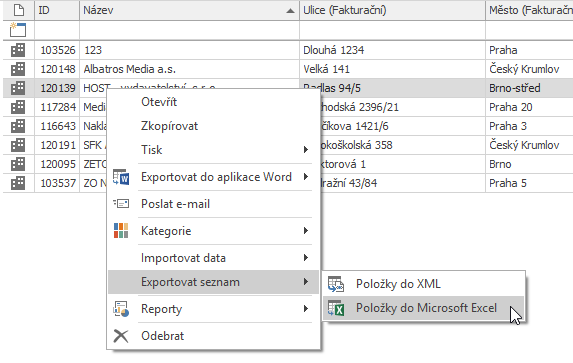Viewport: 573px width, 363px height.
Task: Expand the Importovat data submenu arrow
Action: tap(306, 258)
